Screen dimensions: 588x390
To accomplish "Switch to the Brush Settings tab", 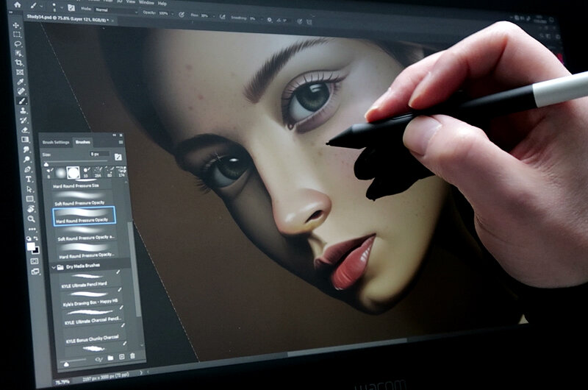I will click(56, 142).
